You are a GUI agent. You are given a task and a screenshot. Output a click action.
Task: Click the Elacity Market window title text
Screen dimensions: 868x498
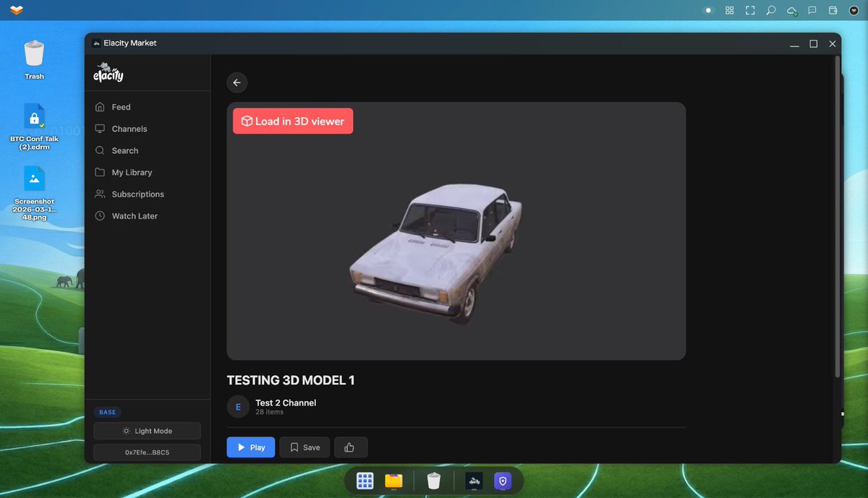[129, 43]
